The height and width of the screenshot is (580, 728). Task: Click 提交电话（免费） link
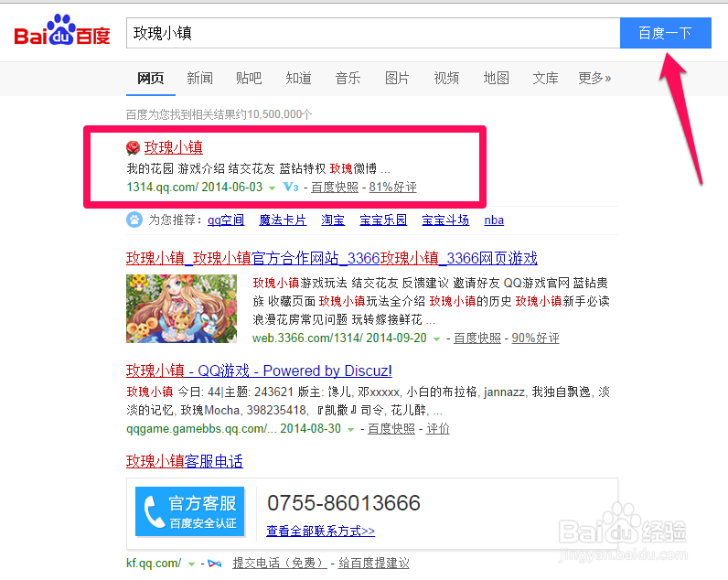280,564
